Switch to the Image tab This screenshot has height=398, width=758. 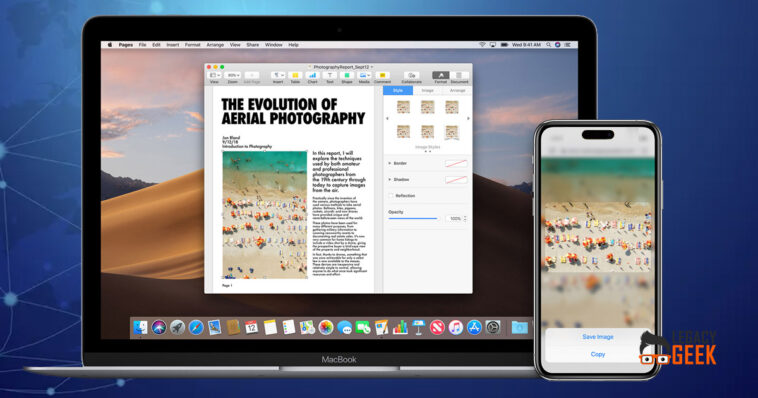[427, 90]
